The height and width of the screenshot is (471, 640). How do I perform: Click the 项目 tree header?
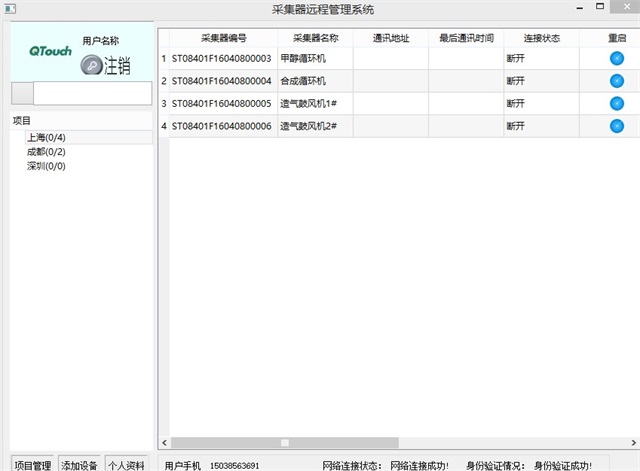[22, 120]
